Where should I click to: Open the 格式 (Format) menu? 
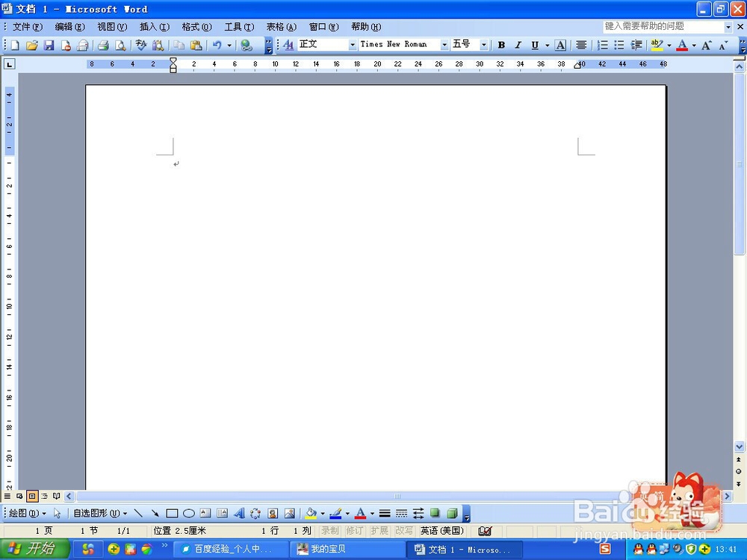(196, 27)
